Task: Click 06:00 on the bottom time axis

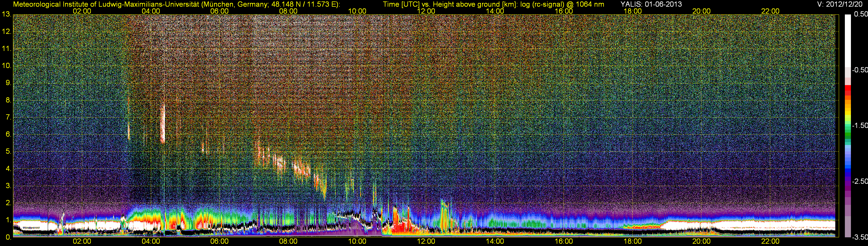Action: coord(219,242)
